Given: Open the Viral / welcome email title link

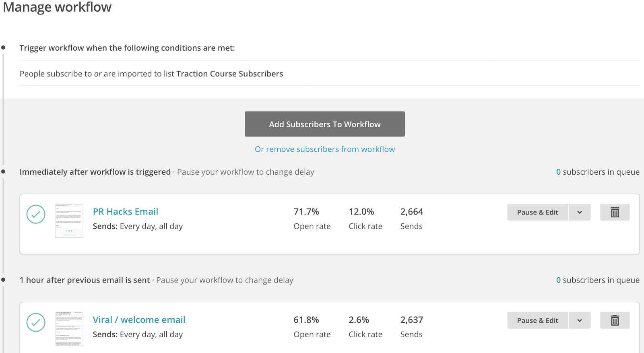Looking at the screenshot, I should (139, 320).
